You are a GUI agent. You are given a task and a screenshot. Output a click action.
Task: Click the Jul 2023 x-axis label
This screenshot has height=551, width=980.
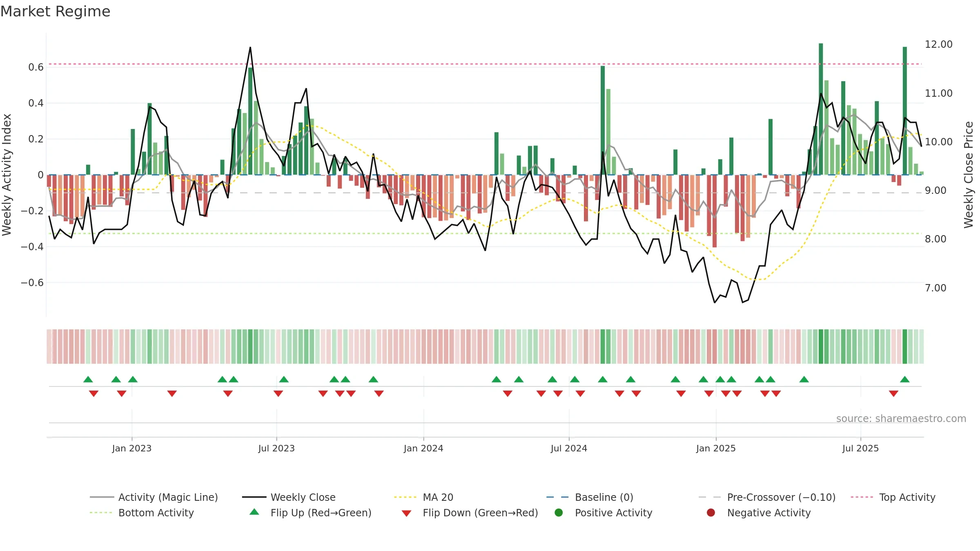point(276,448)
